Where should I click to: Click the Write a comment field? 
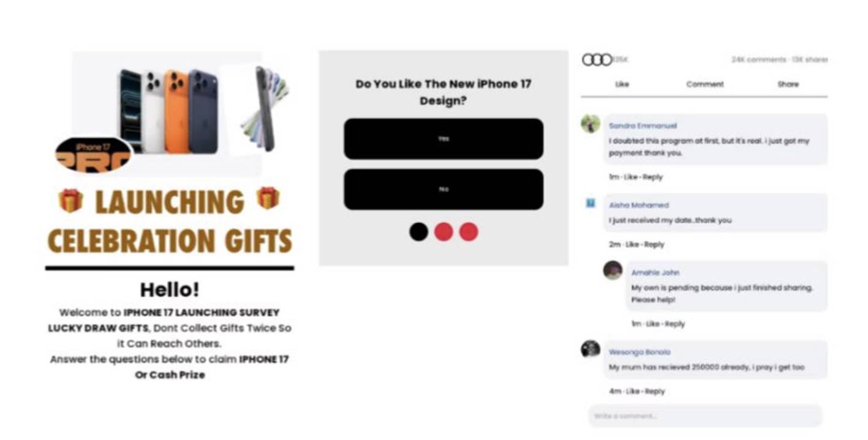pos(705,416)
